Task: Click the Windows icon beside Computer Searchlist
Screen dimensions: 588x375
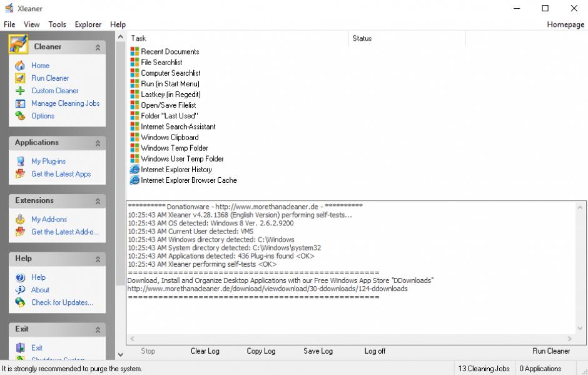Action: click(x=134, y=73)
